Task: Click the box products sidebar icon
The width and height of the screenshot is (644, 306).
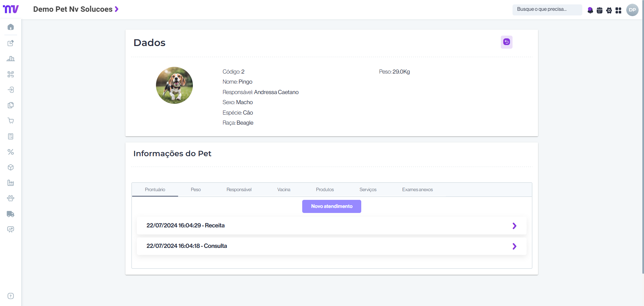Action: click(x=11, y=167)
